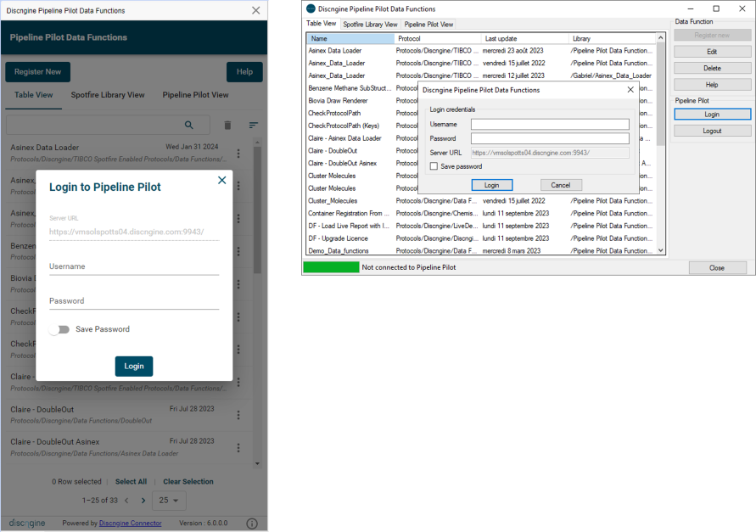
Task: Toggle the Save Password switch
Action: point(59,329)
